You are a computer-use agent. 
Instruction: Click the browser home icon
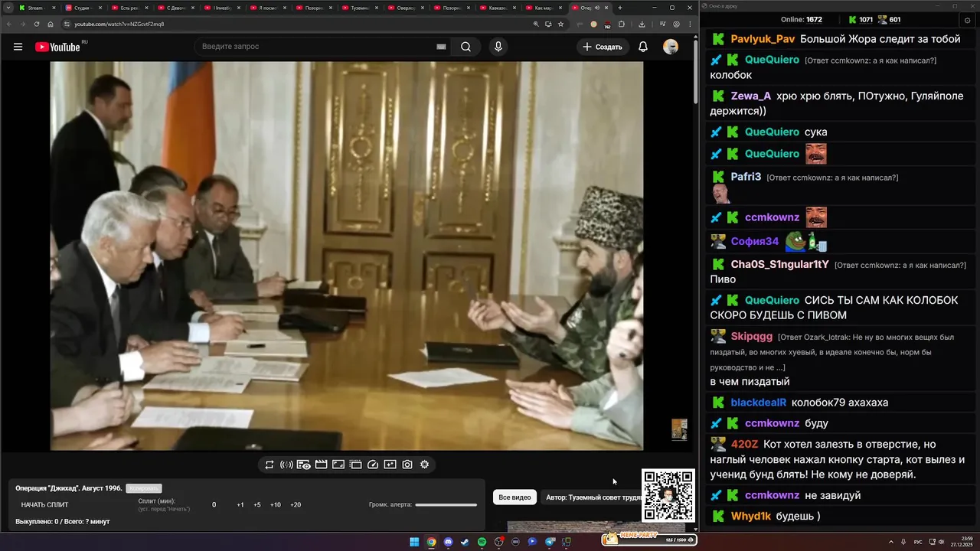tap(51, 24)
